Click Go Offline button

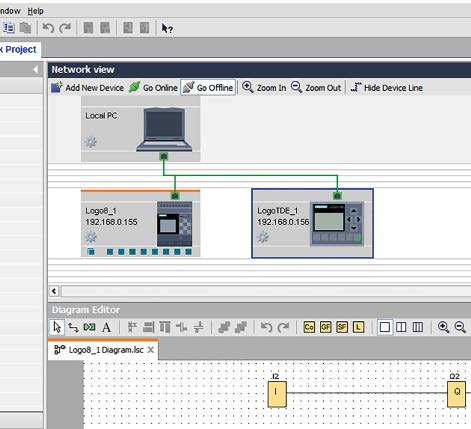coord(208,88)
